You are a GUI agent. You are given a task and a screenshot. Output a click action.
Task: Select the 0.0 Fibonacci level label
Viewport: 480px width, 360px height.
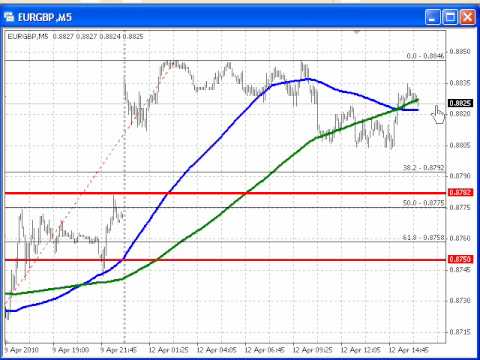pos(425,56)
